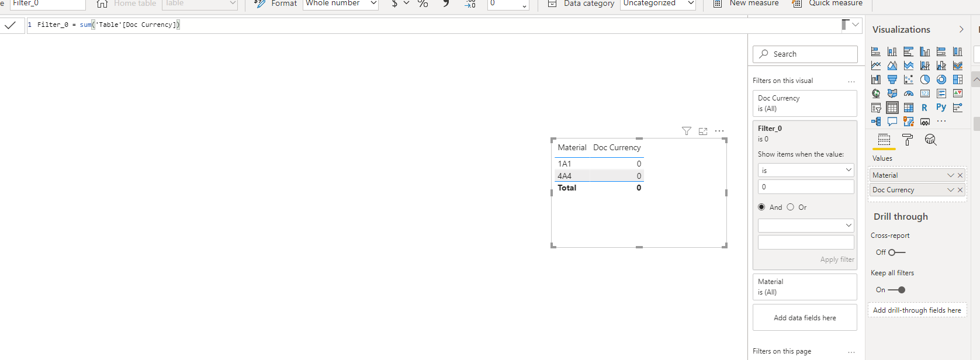
Task: Open the Material field chevron in Values
Action: tap(951, 175)
